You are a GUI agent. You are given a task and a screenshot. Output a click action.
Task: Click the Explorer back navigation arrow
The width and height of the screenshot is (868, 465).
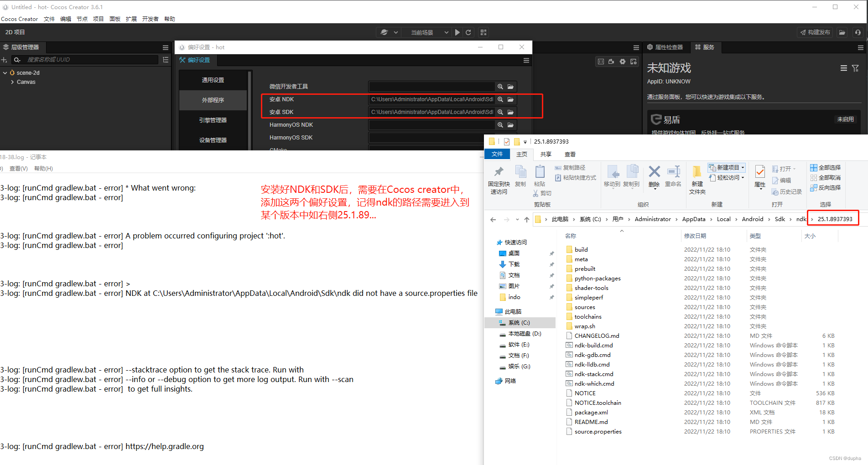493,220
